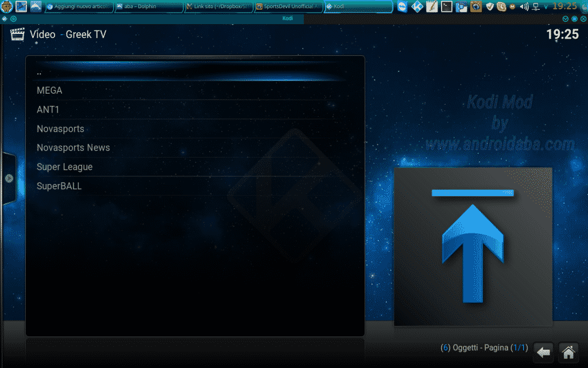The image size is (588, 368).
Task: Close the Kodi window
Action: [583, 18]
